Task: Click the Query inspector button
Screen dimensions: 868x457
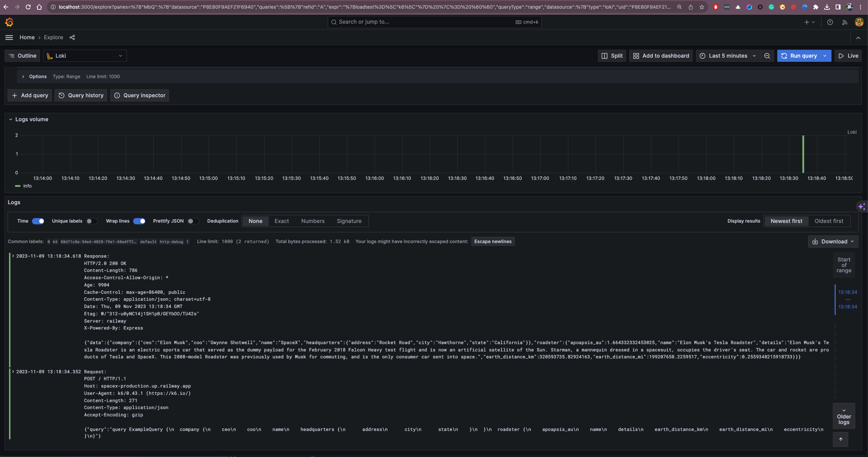Action: [x=139, y=95]
